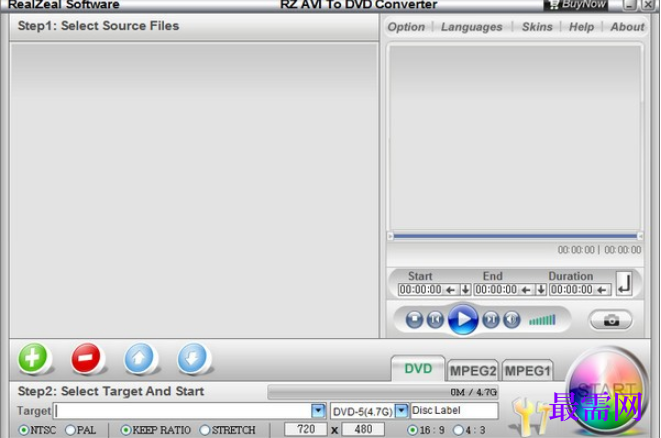Open the Languages menu
The height and width of the screenshot is (438, 661).
click(472, 27)
